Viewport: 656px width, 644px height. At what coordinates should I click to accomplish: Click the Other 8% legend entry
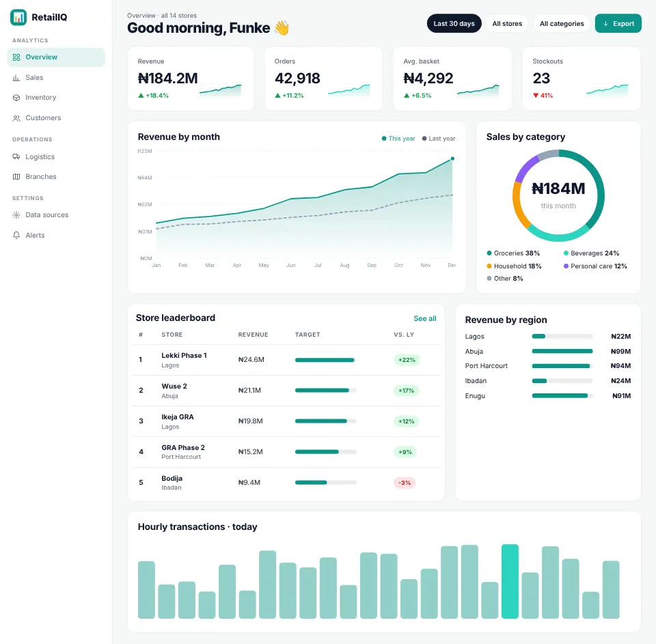click(x=505, y=279)
